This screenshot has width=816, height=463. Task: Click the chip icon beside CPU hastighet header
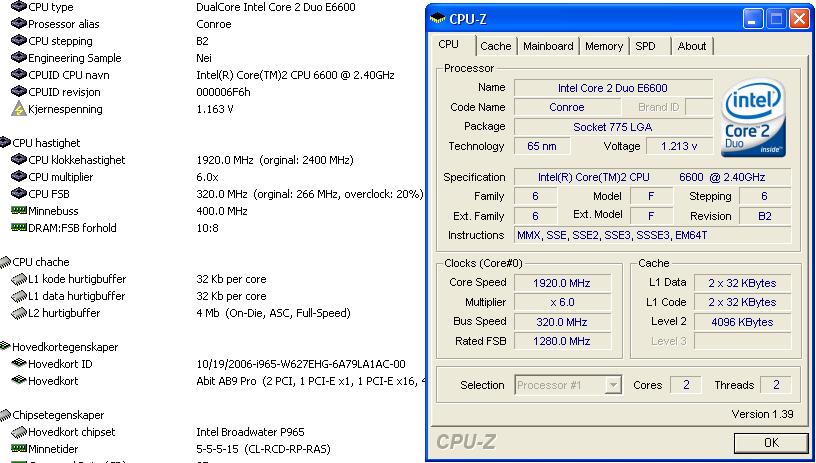(5, 142)
